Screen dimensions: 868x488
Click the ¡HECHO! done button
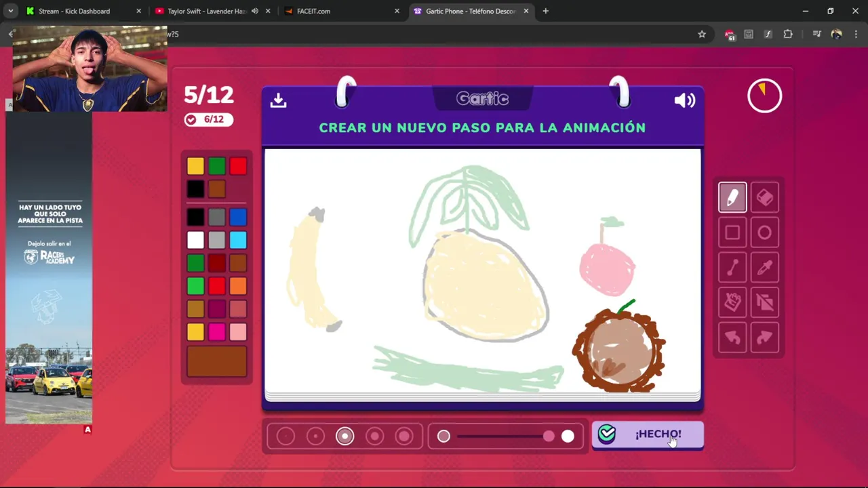pyautogui.click(x=648, y=434)
